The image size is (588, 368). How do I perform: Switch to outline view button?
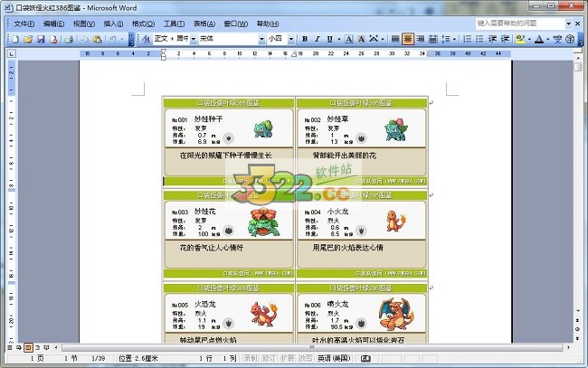tap(37, 348)
